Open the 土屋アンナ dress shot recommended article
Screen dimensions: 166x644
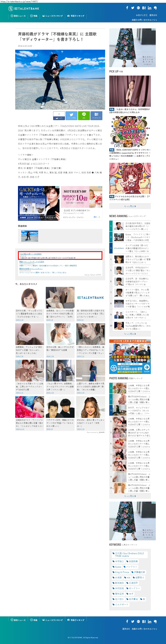[x=90, y=377]
